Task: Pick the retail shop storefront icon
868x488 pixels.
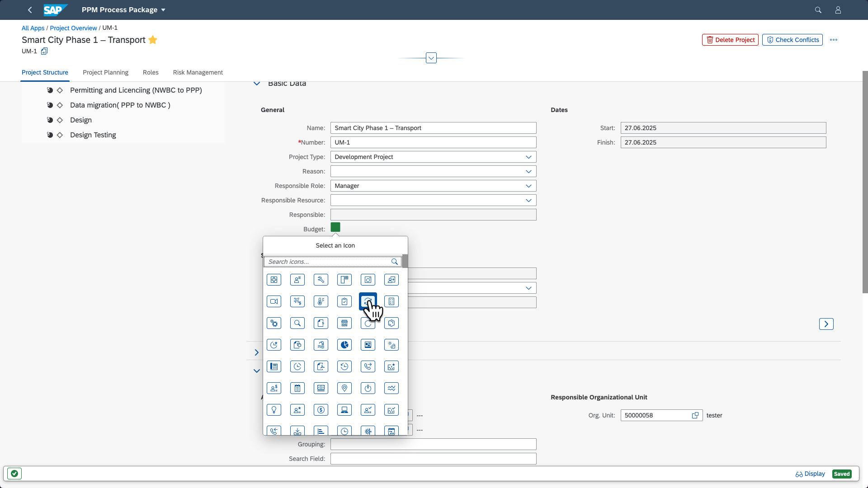Action: [x=344, y=323]
